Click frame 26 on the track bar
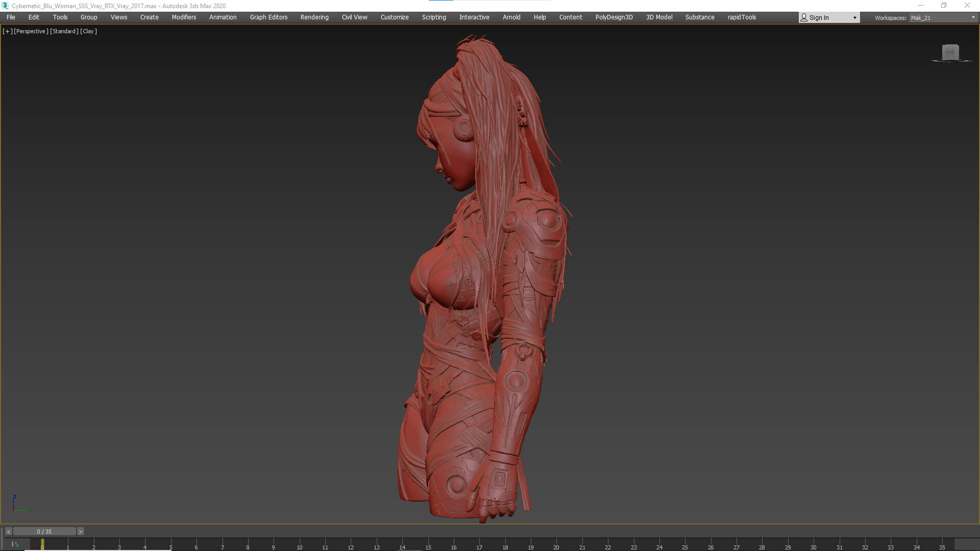The image size is (980, 551). tap(710, 547)
